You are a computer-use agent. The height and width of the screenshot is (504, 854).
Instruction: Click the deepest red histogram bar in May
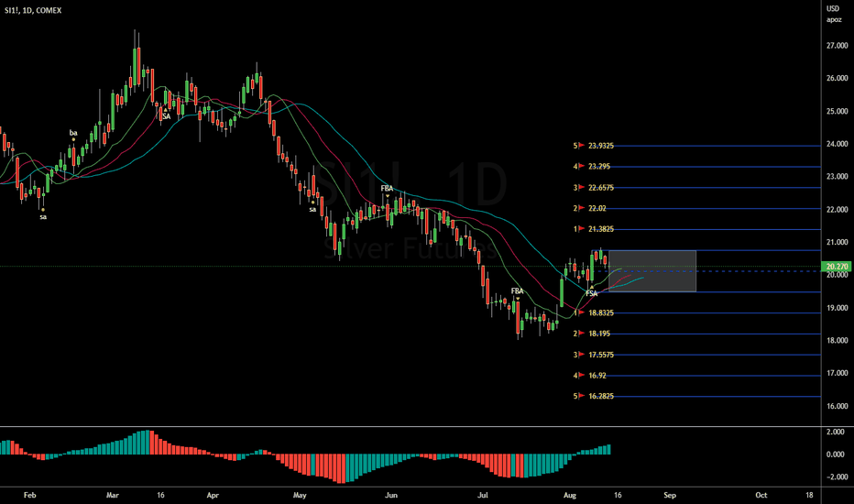click(341, 468)
